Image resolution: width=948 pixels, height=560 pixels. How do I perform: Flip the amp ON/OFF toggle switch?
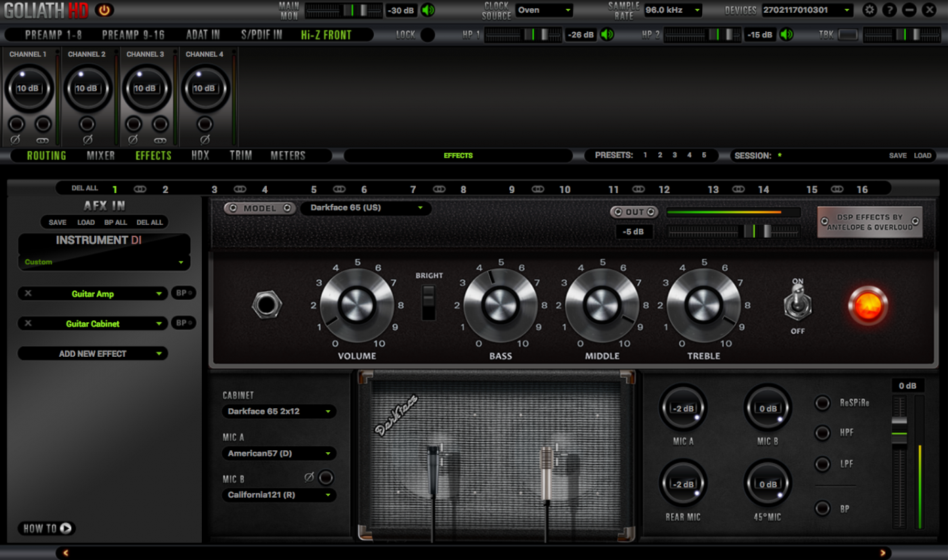[x=798, y=304]
